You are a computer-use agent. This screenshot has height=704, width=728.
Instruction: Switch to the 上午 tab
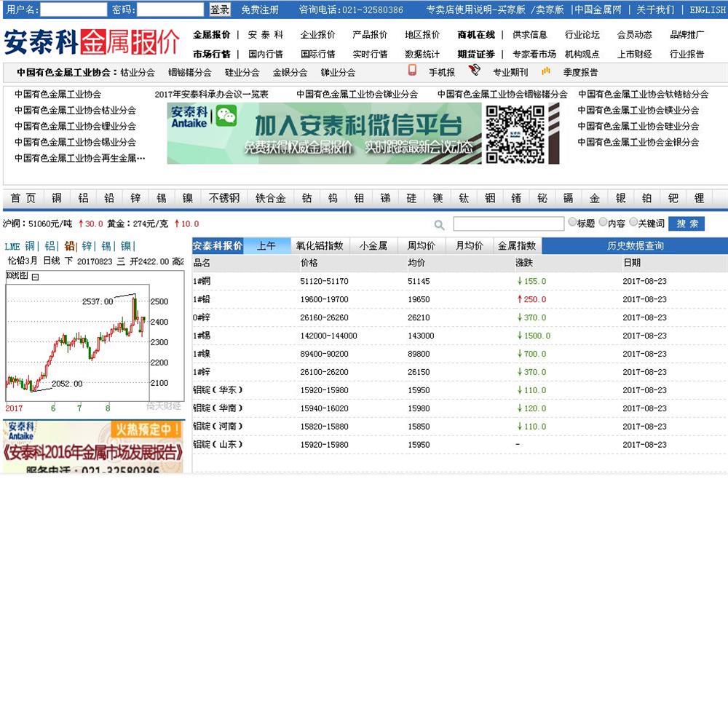pyautogui.click(x=266, y=245)
